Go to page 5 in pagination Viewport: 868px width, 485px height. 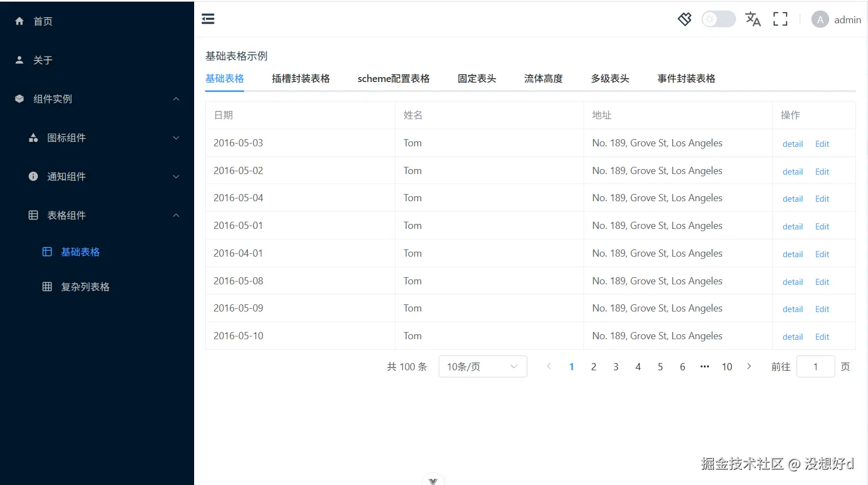click(x=660, y=366)
